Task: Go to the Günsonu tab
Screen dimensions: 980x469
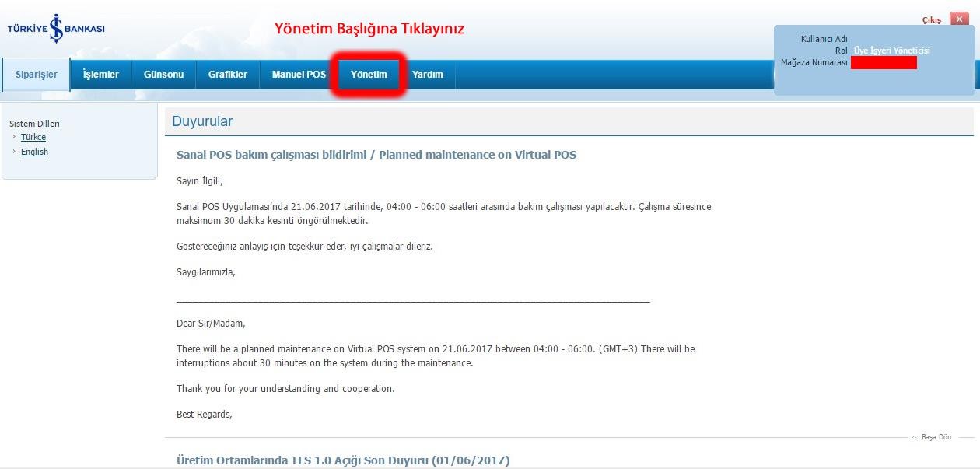Action: click(163, 75)
